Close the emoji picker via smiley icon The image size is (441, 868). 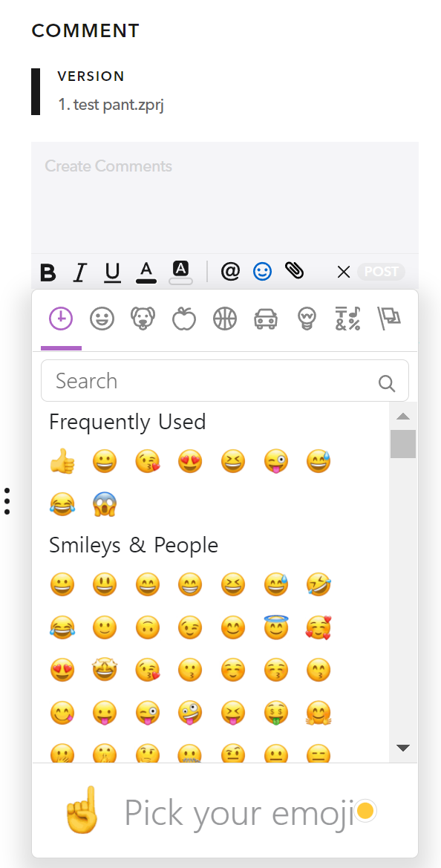click(x=262, y=271)
